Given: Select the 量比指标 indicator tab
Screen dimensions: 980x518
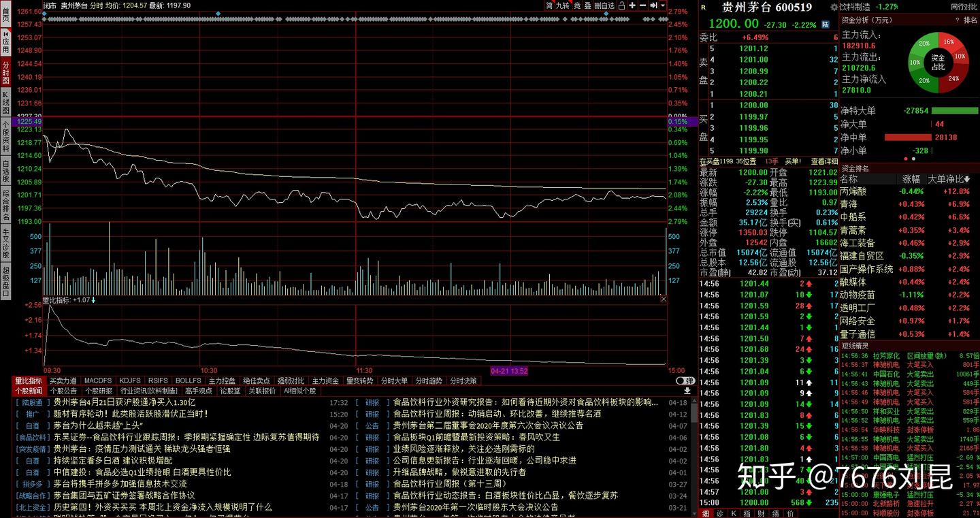Looking at the screenshot, I should coord(29,381).
